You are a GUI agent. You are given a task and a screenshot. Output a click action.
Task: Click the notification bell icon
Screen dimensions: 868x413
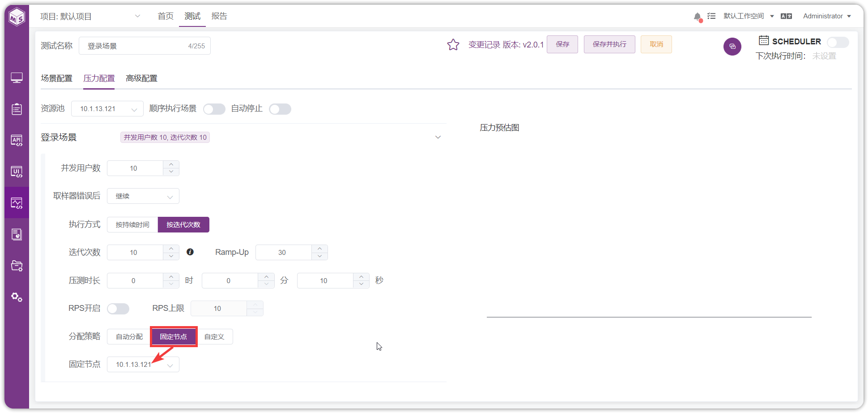tap(698, 17)
